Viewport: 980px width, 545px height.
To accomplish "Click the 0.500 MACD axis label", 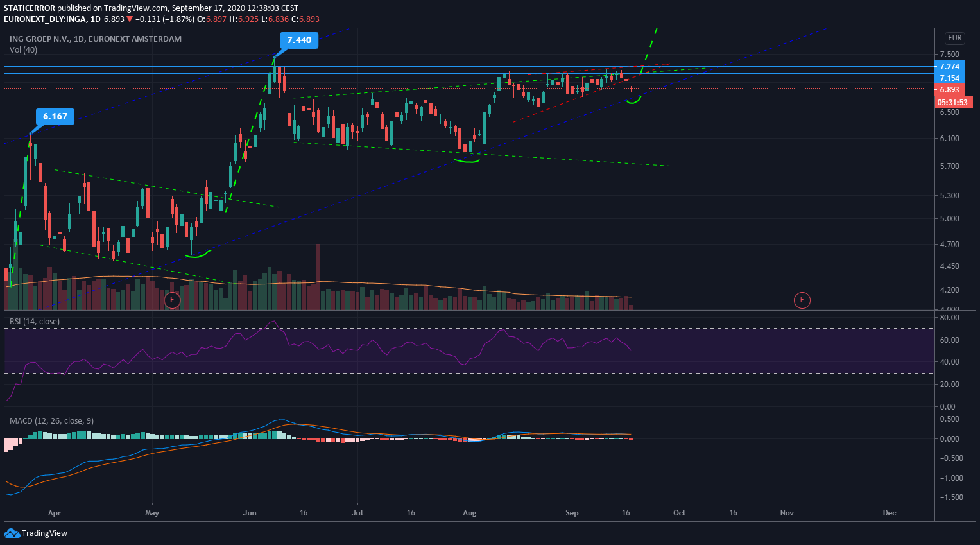I will coord(949,419).
